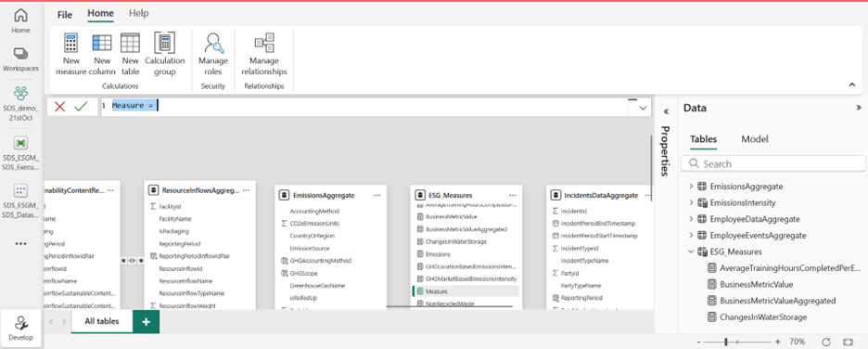868x349 pixels.
Task: Go to next layout tab arrow
Action: (x=64, y=322)
